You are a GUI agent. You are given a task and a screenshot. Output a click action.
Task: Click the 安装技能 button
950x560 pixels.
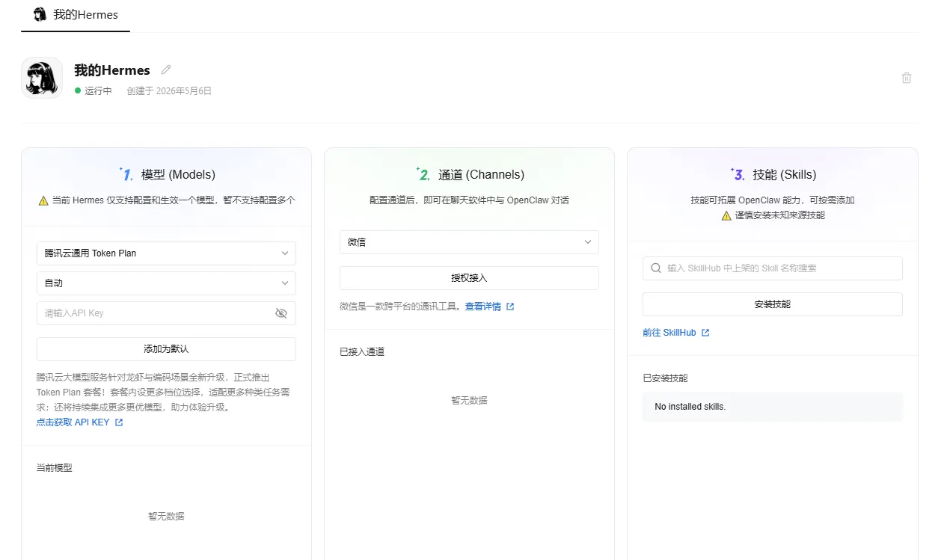point(773,304)
